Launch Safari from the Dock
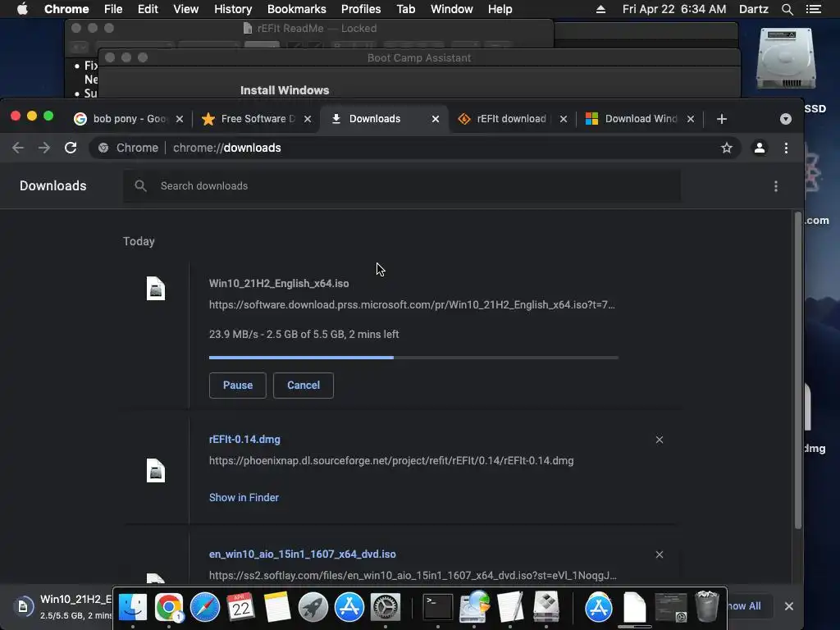This screenshot has height=630, width=840. 204,608
